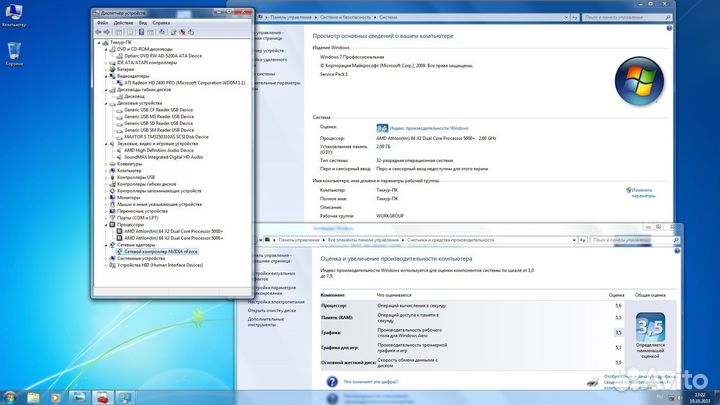Click Система и безопасность breadcrumb

tap(345, 17)
